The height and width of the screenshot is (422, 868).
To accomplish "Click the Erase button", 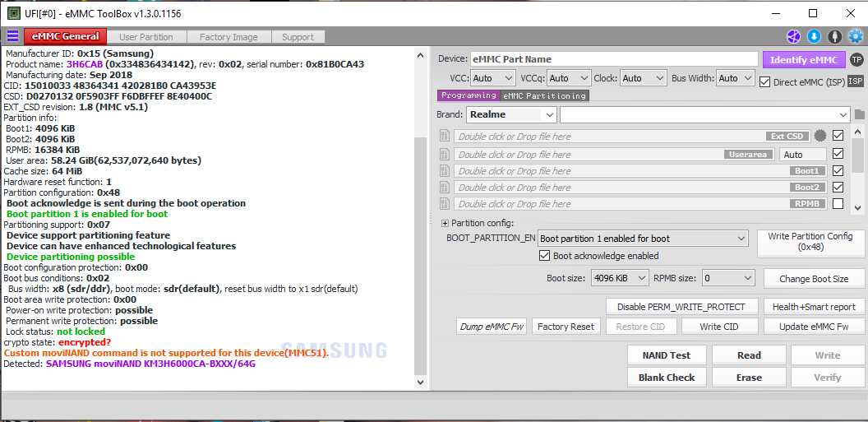I will 749,377.
